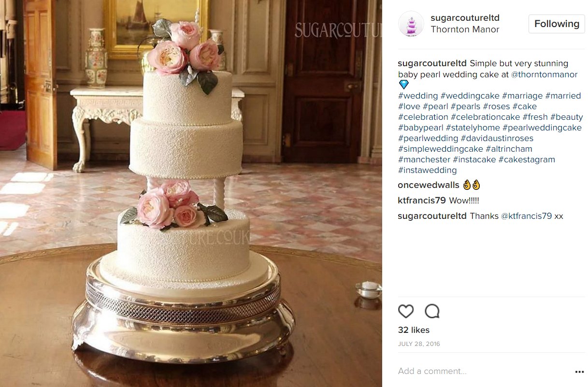The image size is (588, 387).
Task: Like the post with the heart icon
Action: pyautogui.click(x=406, y=311)
